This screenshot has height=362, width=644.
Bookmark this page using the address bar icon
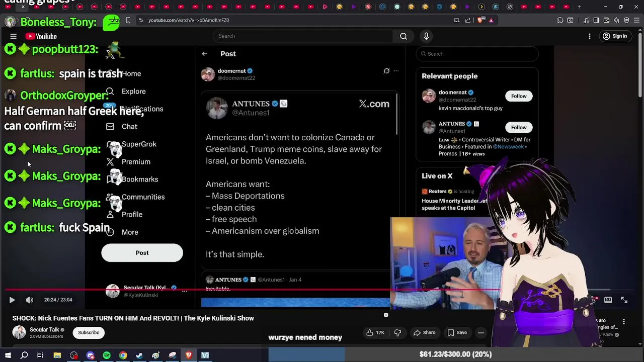[x=128, y=20]
